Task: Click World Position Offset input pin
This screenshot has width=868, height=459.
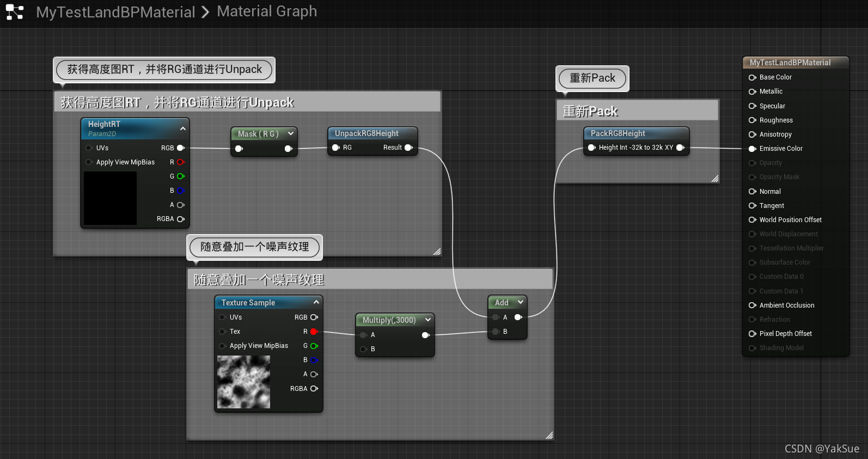Action: (x=753, y=220)
